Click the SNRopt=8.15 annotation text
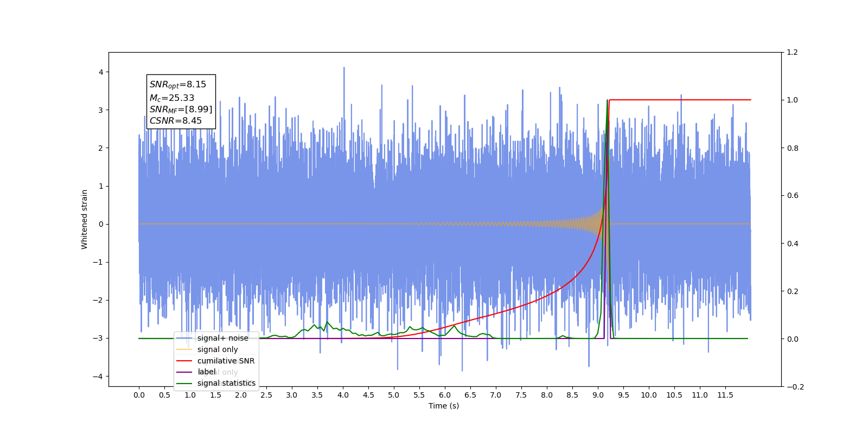 [x=178, y=85]
